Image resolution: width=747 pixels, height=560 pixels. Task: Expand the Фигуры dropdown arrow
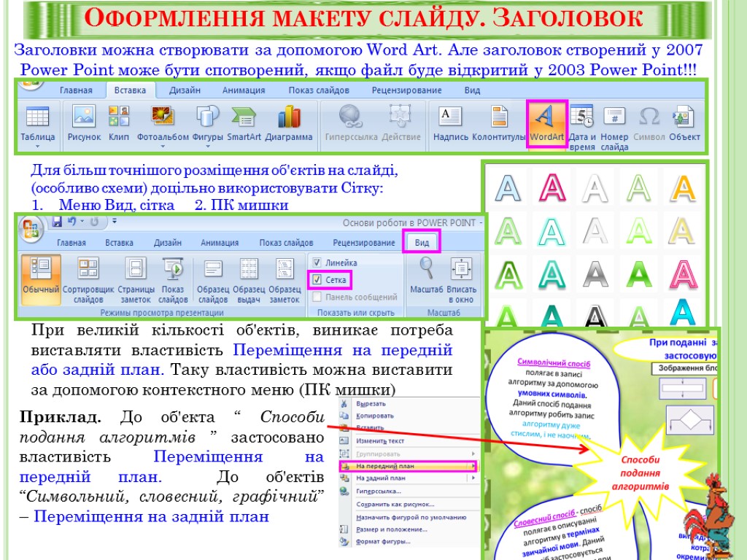pos(208,146)
